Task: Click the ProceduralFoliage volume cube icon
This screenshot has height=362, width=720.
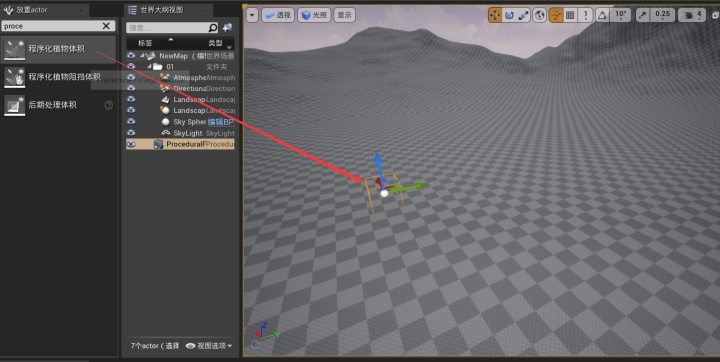Action: coord(158,144)
